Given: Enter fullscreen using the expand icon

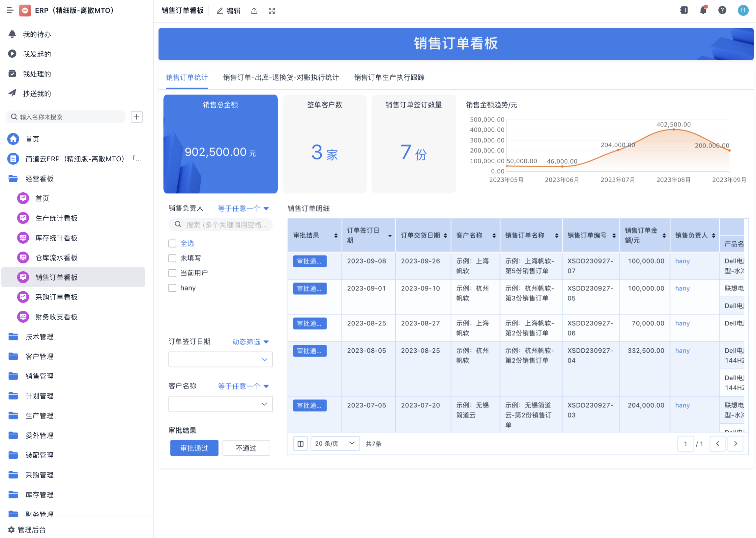Looking at the screenshot, I should tap(272, 11).
